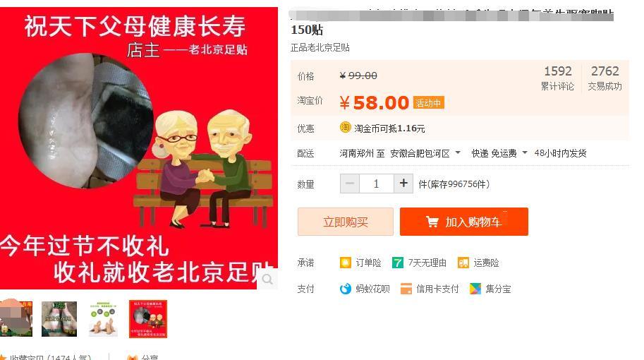Increase quantity with the plus button
This screenshot has height=360, width=644.
(403, 184)
